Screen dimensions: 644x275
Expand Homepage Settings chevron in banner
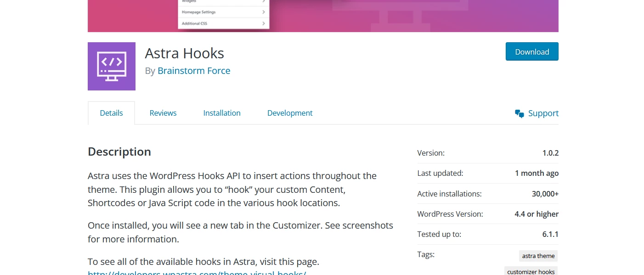[x=264, y=12]
